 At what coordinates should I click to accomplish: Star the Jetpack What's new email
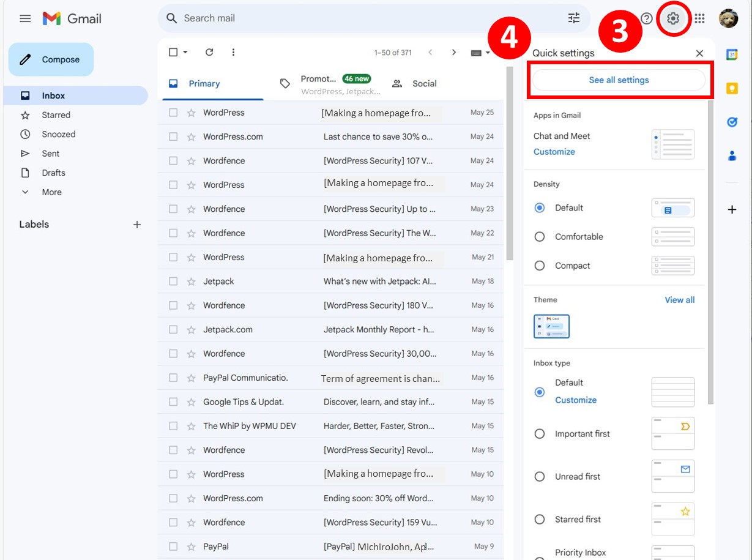191,282
